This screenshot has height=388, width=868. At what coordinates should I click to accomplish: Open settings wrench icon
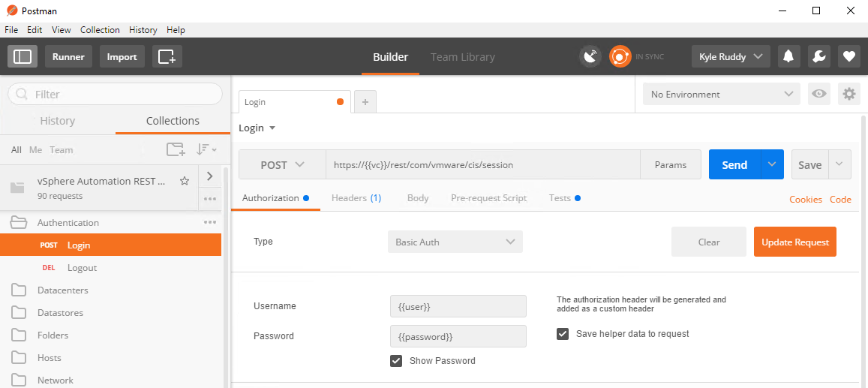[x=818, y=56]
